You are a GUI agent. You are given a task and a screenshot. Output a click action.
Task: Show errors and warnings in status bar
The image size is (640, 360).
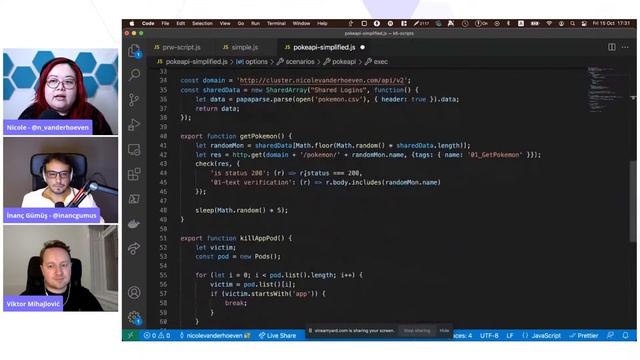[157, 336]
